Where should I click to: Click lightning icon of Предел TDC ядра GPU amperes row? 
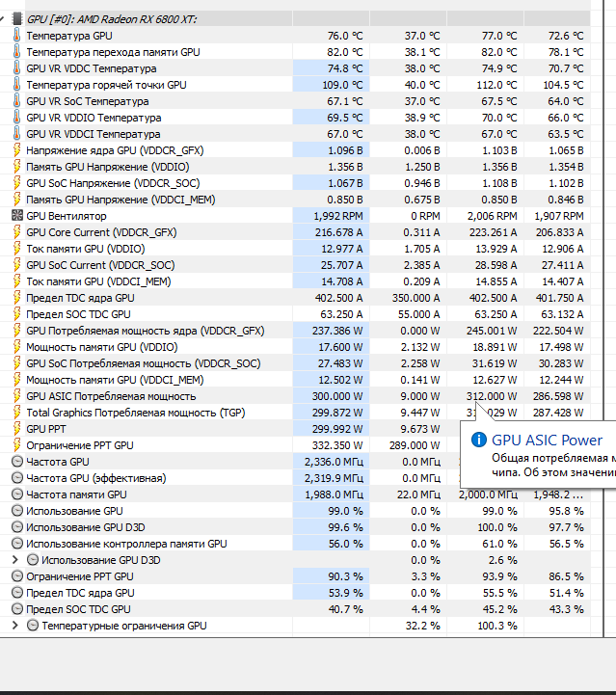point(16,298)
